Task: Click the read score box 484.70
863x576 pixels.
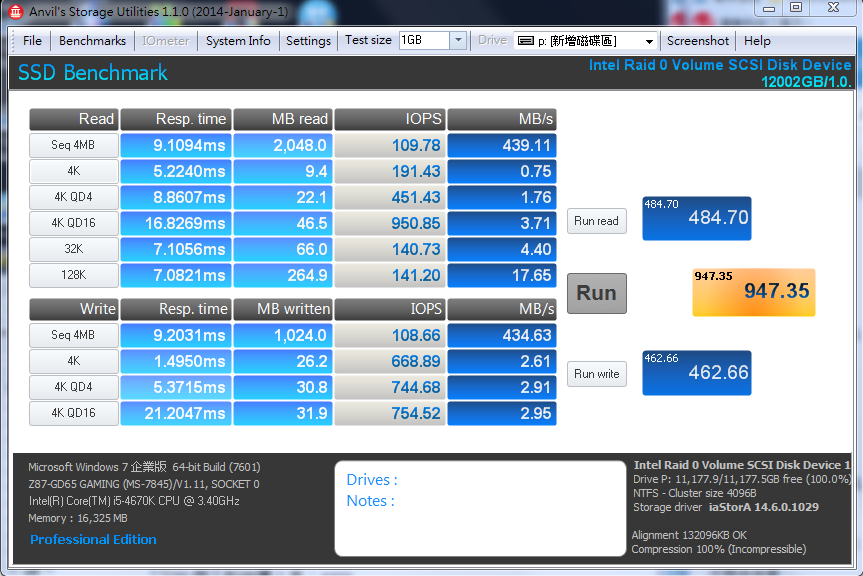Action: [x=696, y=218]
